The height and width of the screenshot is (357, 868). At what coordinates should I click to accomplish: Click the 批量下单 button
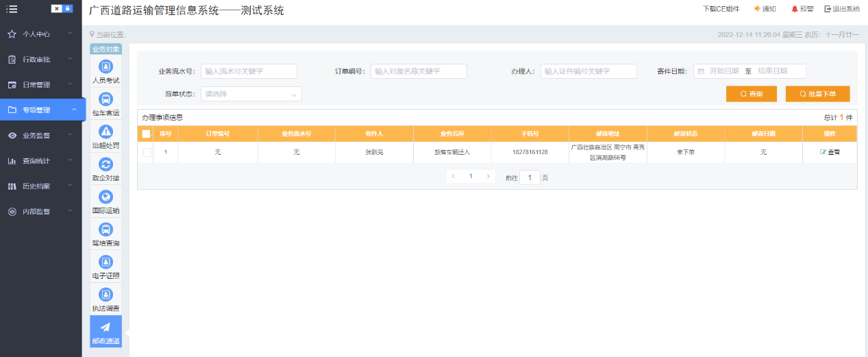click(817, 94)
